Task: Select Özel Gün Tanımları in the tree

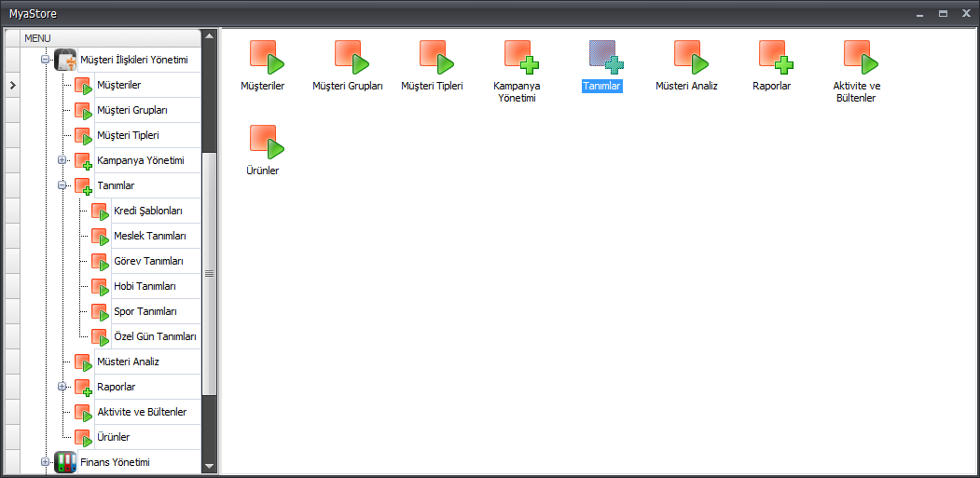Action: [x=154, y=336]
